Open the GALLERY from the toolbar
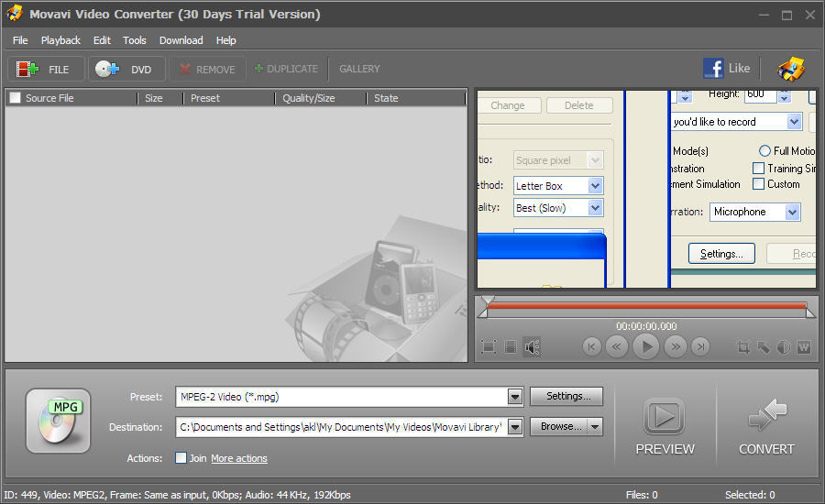Screen dimensions: 825x504 [359, 69]
